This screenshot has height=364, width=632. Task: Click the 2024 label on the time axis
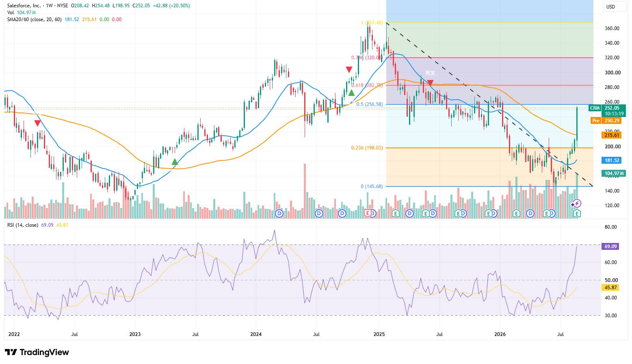pyautogui.click(x=256, y=334)
